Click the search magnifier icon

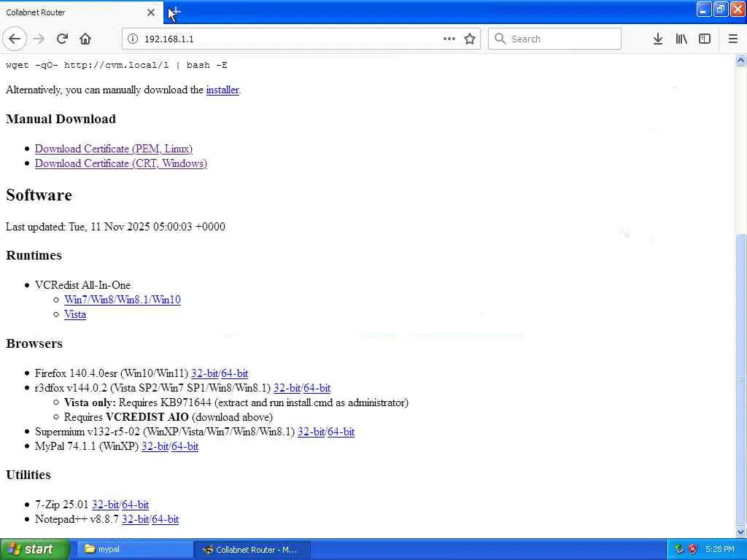click(500, 39)
